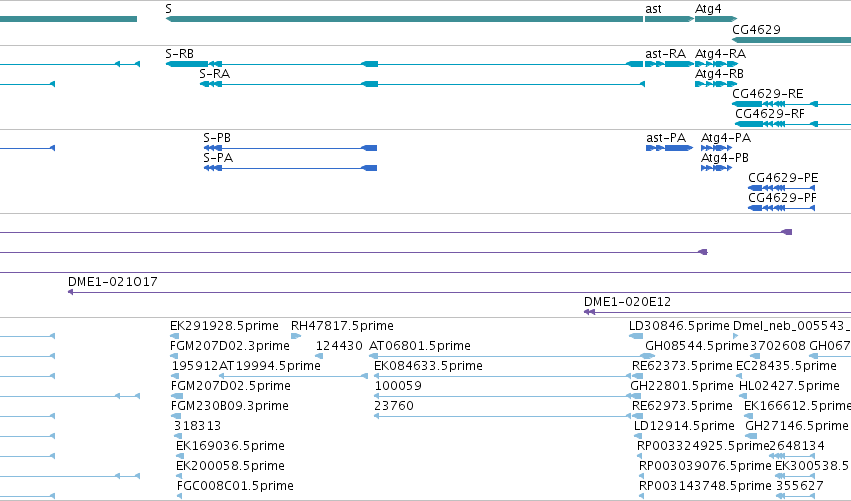Select the S-RA transcript label
Image resolution: width=851 pixels, height=501 pixels.
(214, 73)
